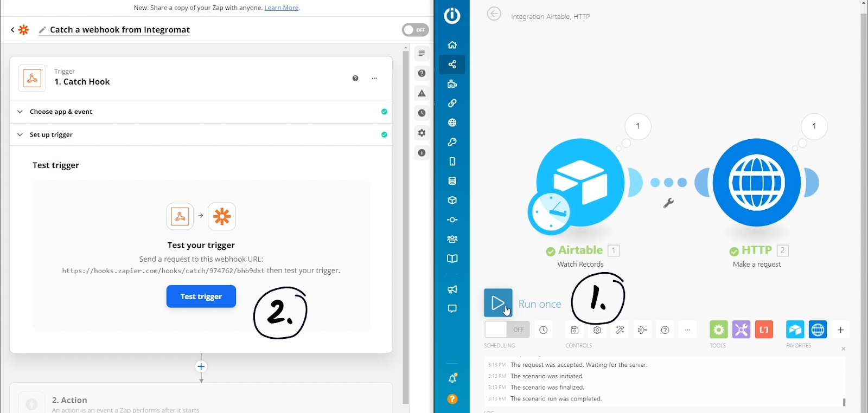Open the HTTP Make a request module

[x=757, y=182]
